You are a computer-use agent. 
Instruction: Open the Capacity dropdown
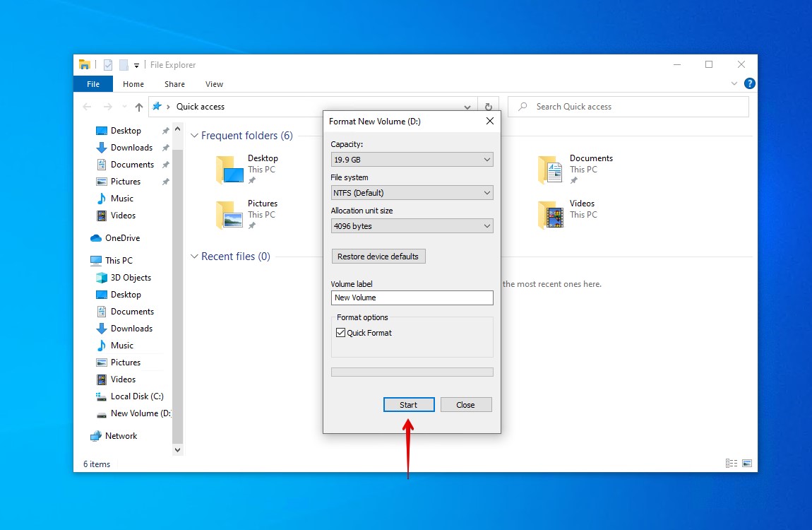[412, 160]
